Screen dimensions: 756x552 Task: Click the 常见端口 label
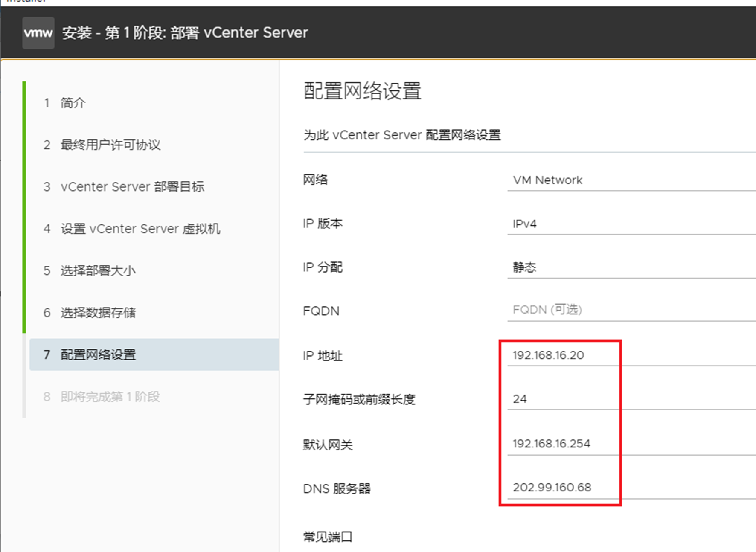pos(328,537)
